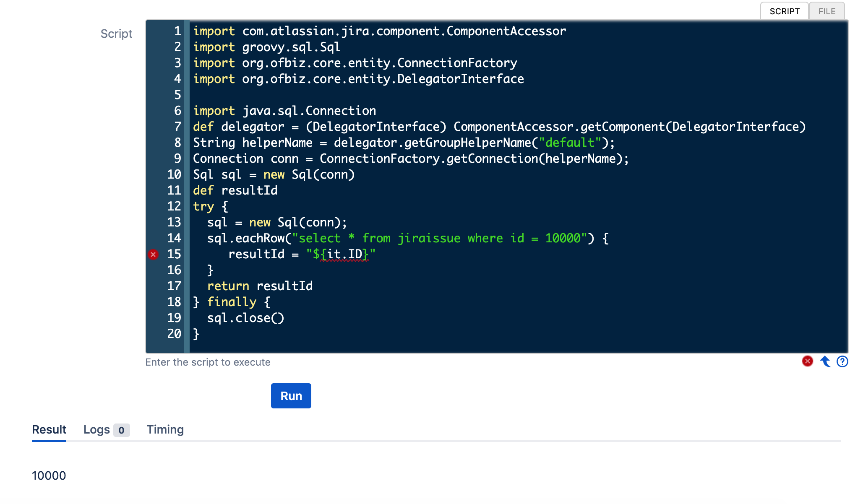Image resolution: width=850 pixels, height=504 pixels.
Task: Click the blue revert arrow icon
Action: pyautogui.click(x=825, y=361)
